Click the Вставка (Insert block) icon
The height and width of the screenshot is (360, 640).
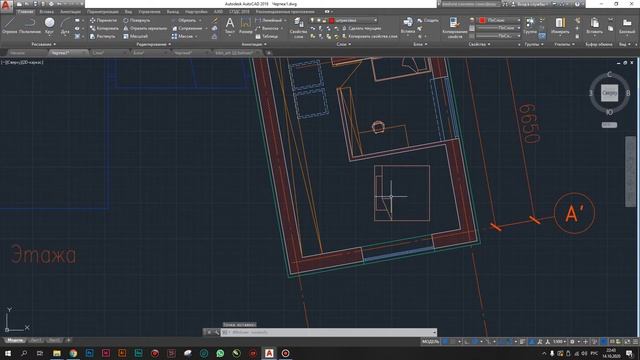(408, 25)
